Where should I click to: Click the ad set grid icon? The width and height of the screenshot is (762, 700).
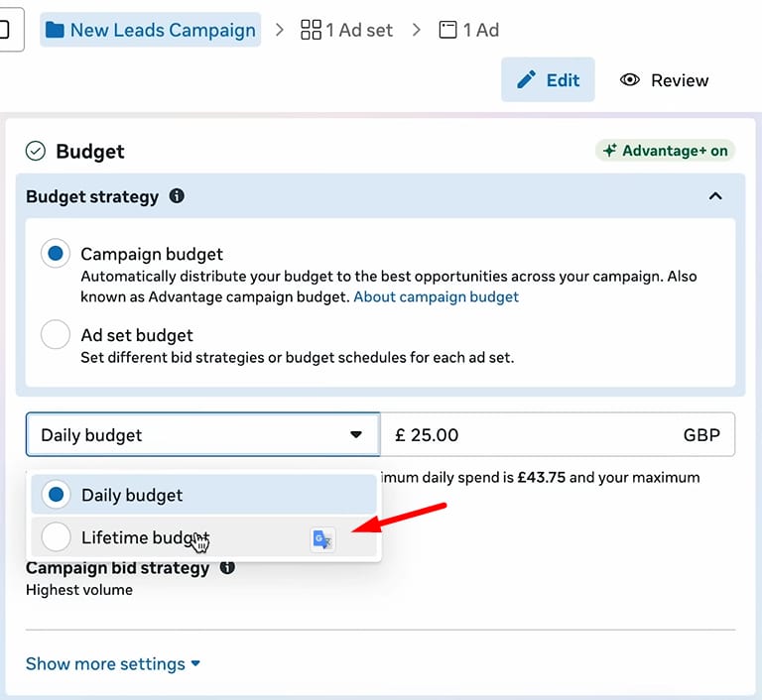pyautogui.click(x=311, y=30)
